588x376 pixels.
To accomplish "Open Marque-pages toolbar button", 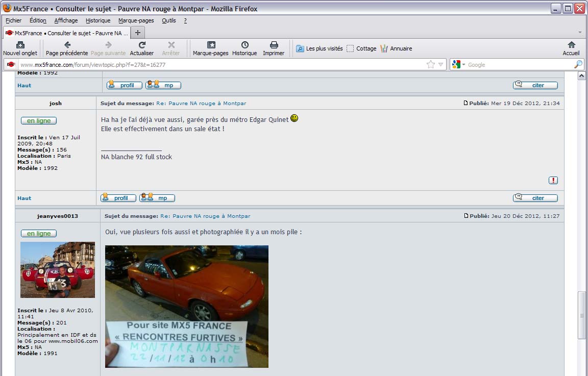I will click(x=211, y=49).
